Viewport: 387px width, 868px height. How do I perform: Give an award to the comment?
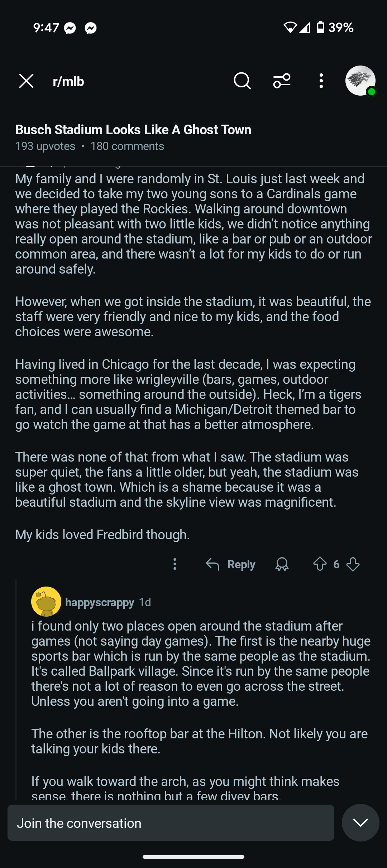(282, 564)
